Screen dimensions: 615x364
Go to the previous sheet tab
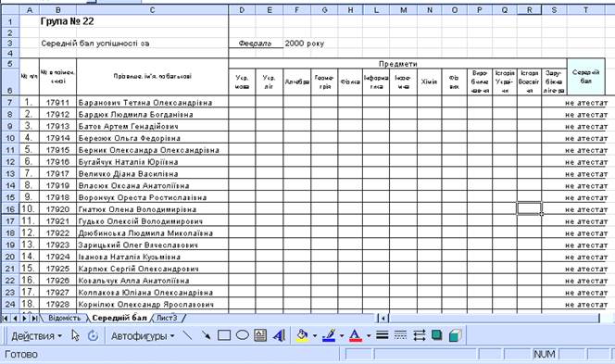point(15,318)
